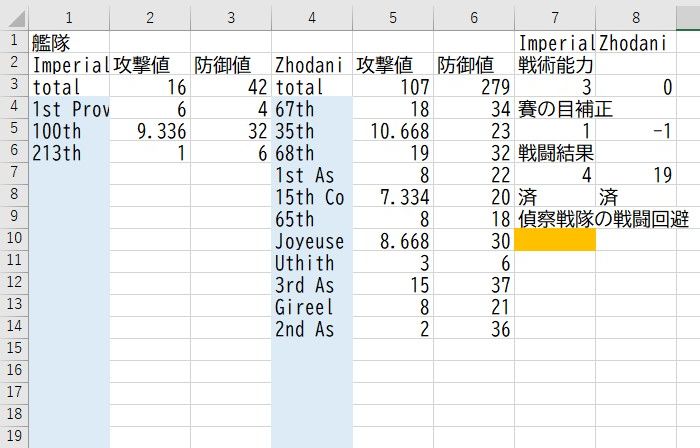Select the defense value 37 of 3rd As
The image size is (700, 448).
[x=474, y=283]
